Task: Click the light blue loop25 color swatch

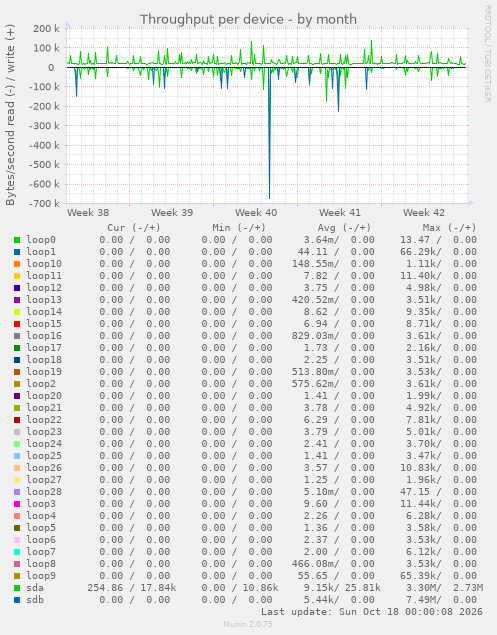Action: pos(17,456)
